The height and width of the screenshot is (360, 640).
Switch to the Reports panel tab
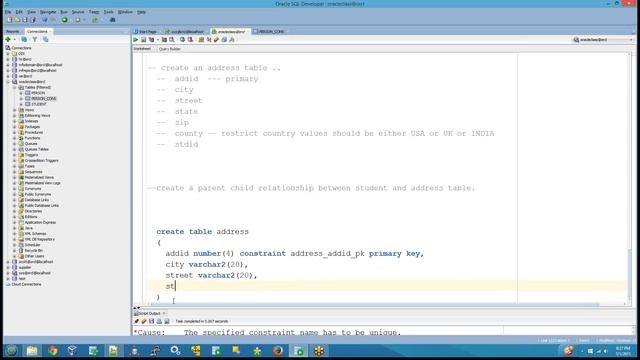13,31
